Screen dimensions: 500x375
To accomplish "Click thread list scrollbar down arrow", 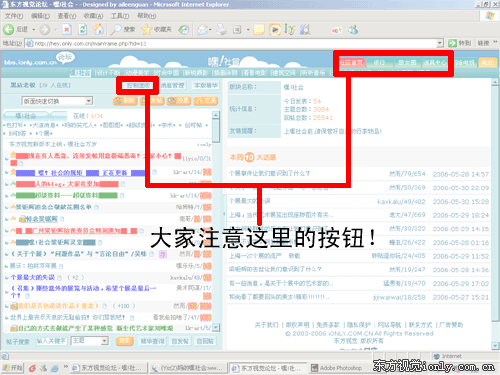I will [x=216, y=328].
